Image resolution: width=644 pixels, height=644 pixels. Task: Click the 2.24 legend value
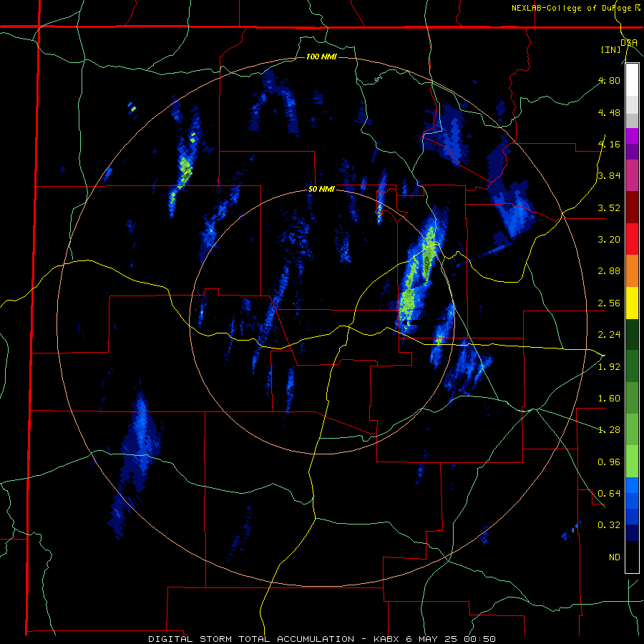pyautogui.click(x=609, y=335)
